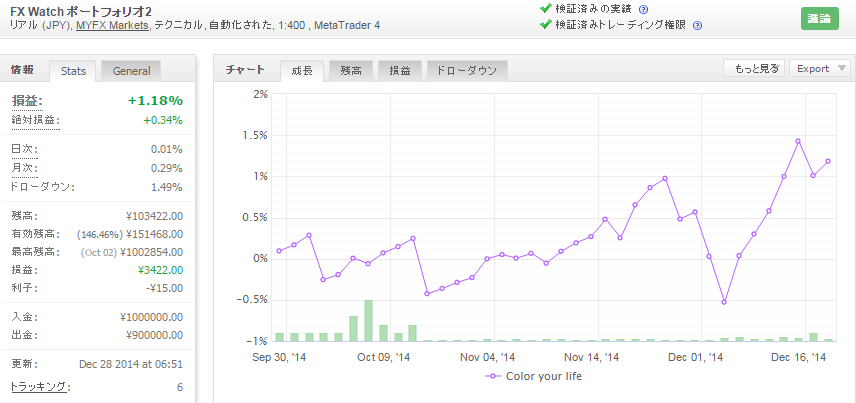
Task: Click the lowest point of growth line
Action: click(x=724, y=302)
